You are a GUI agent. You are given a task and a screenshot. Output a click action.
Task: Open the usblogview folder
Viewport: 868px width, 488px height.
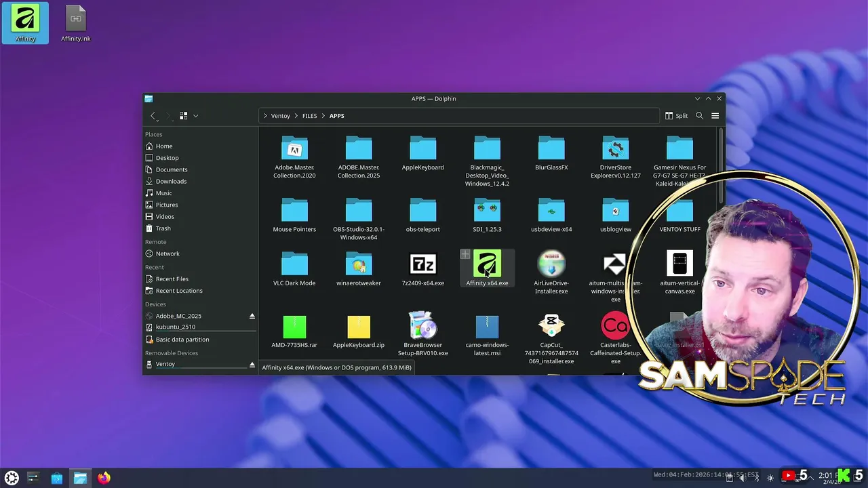click(615, 216)
